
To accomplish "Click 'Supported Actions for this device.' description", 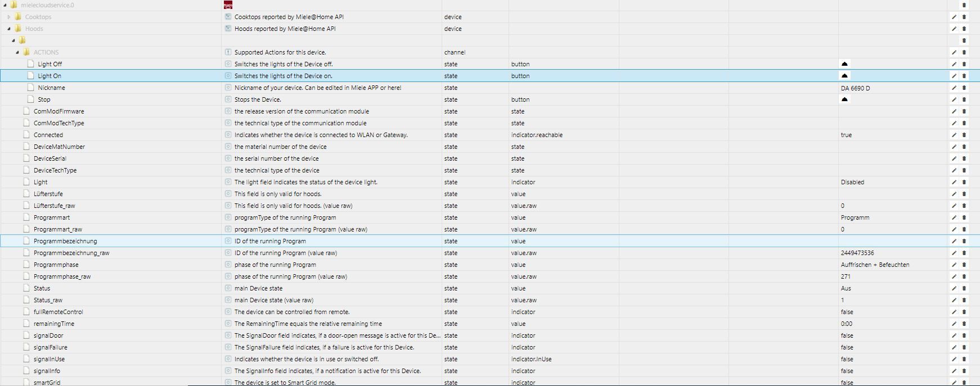I will (280, 52).
